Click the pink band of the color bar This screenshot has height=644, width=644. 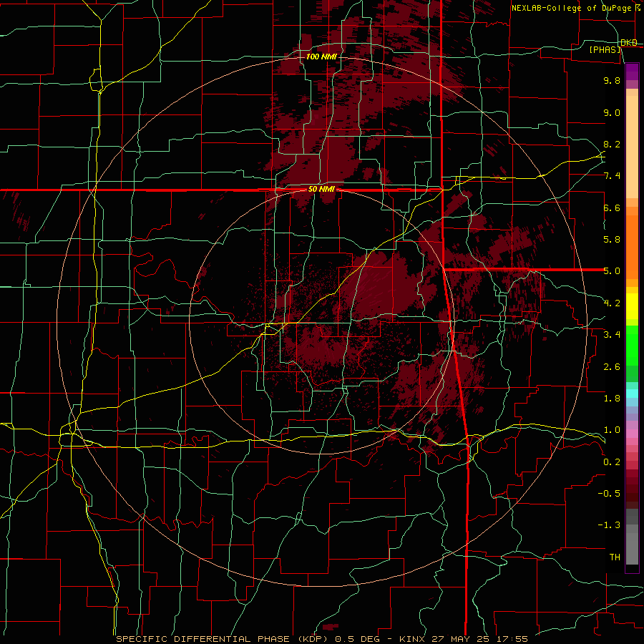(x=632, y=434)
